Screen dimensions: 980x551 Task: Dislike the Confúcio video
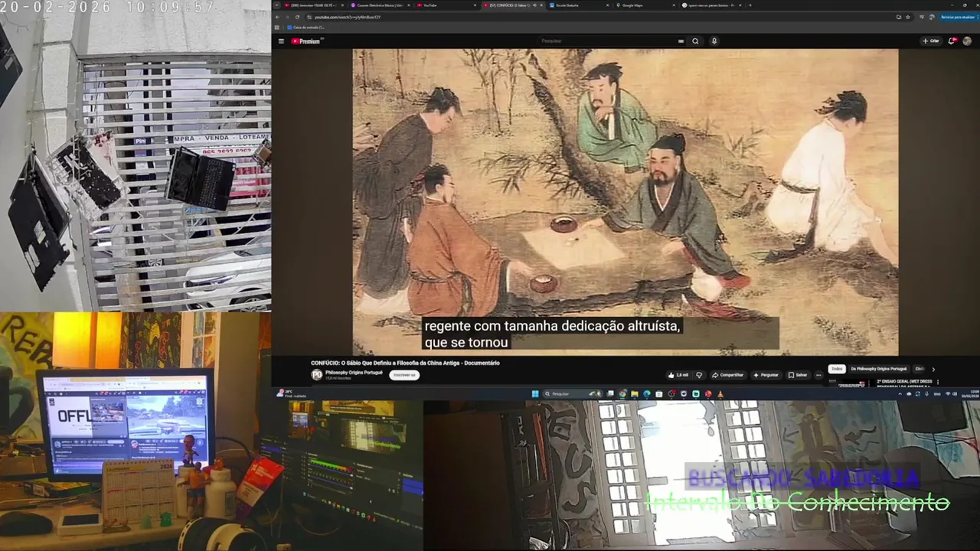[699, 375]
